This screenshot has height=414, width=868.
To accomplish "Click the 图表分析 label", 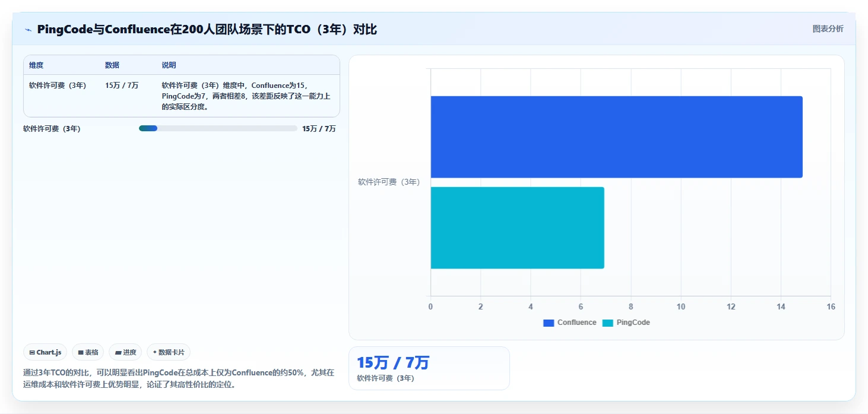I will pyautogui.click(x=828, y=29).
